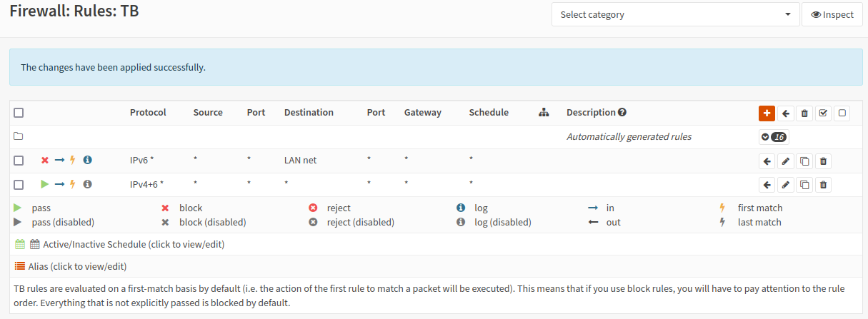Click the Inspect button
The image size is (868, 319).
[x=832, y=14]
